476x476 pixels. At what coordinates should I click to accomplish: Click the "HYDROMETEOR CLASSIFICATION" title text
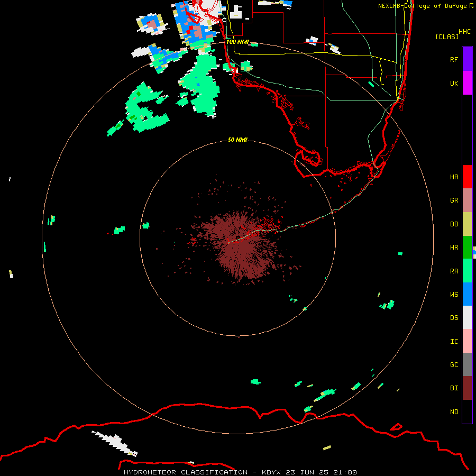tap(186, 472)
